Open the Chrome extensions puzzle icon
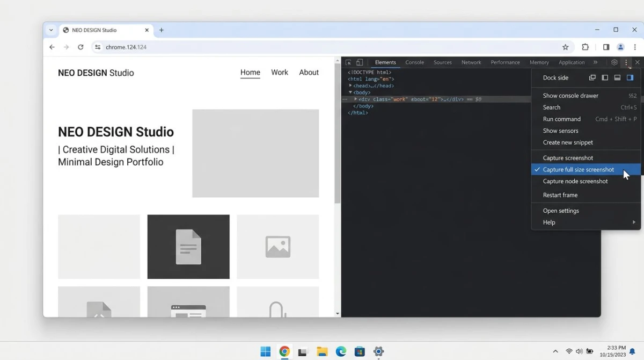The image size is (644, 360). point(586,47)
